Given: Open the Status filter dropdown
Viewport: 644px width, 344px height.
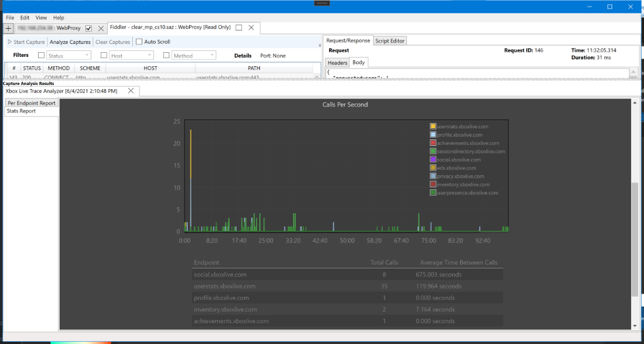Looking at the screenshot, I should coord(68,55).
